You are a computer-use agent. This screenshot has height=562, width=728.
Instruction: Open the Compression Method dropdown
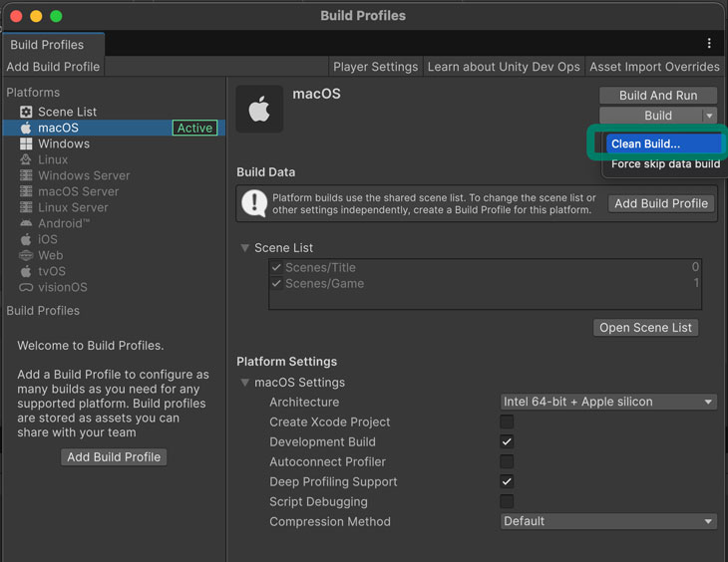click(x=608, y=521)
